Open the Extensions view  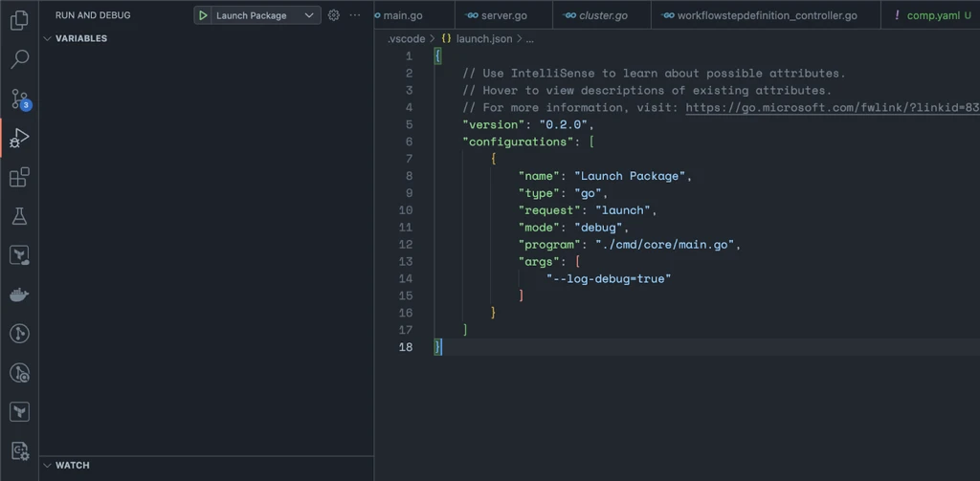19,177
